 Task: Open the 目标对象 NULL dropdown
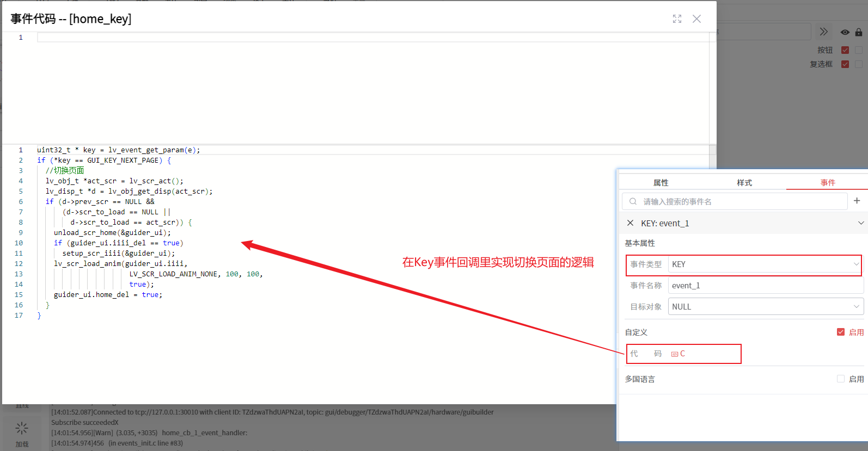tap(766, 307)
